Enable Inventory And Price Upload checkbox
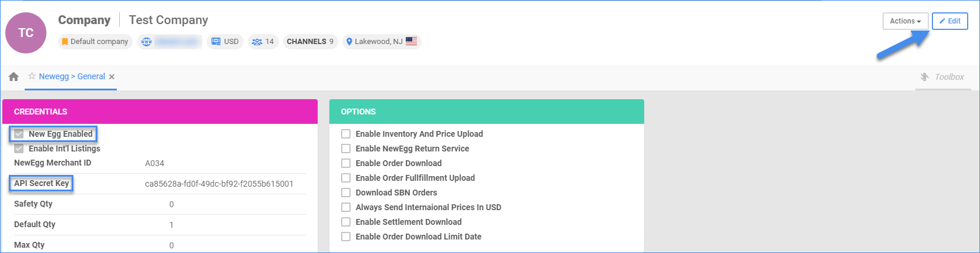 click(x=346, y=134)
